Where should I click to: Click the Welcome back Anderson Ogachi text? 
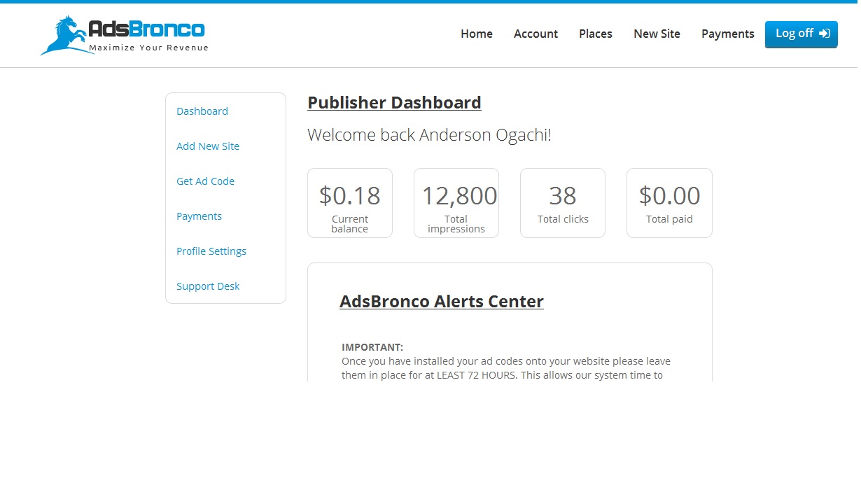pyautogui.click(x=429, y=135)
